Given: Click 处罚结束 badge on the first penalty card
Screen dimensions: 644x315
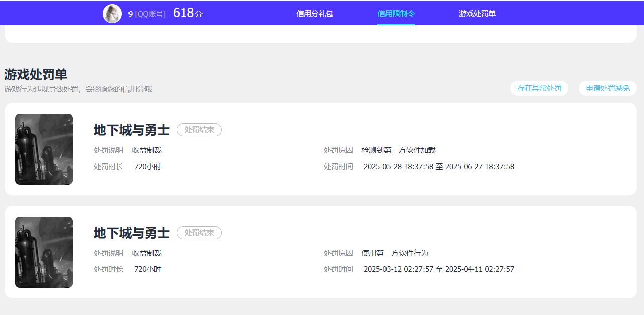Looking at the screenshot, I should 199,130.
